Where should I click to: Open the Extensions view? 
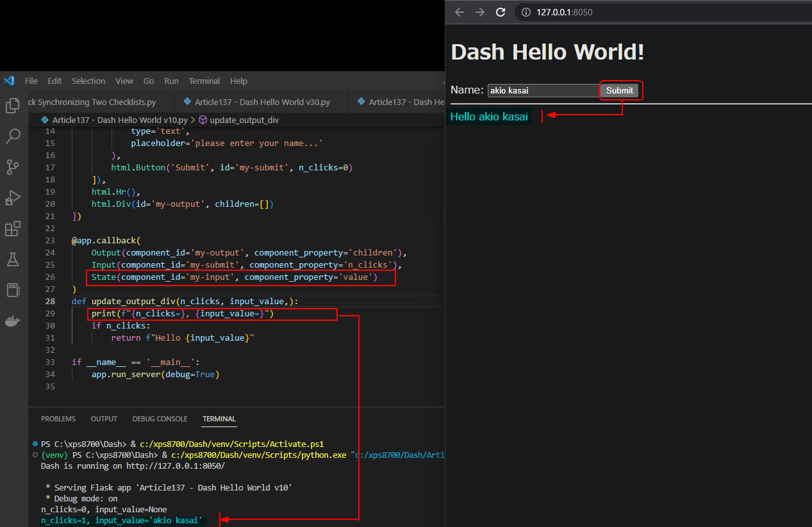pyautogui.click(x=13, y=229)
